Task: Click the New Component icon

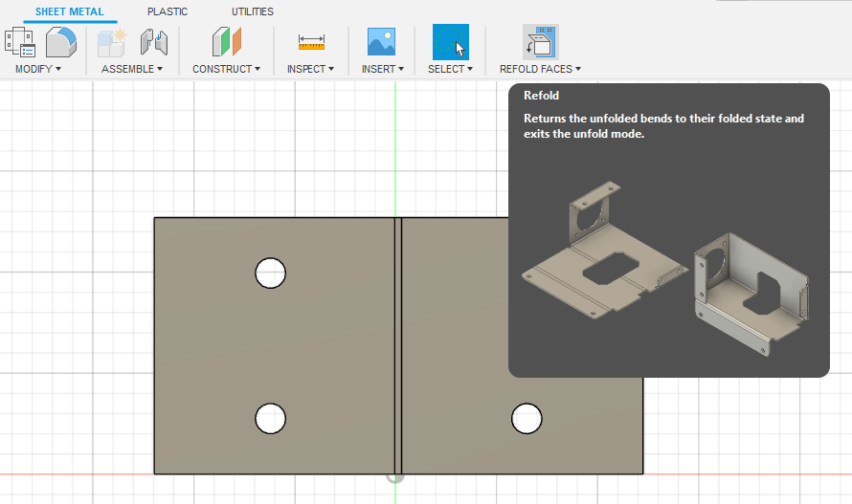Action: 112,42
